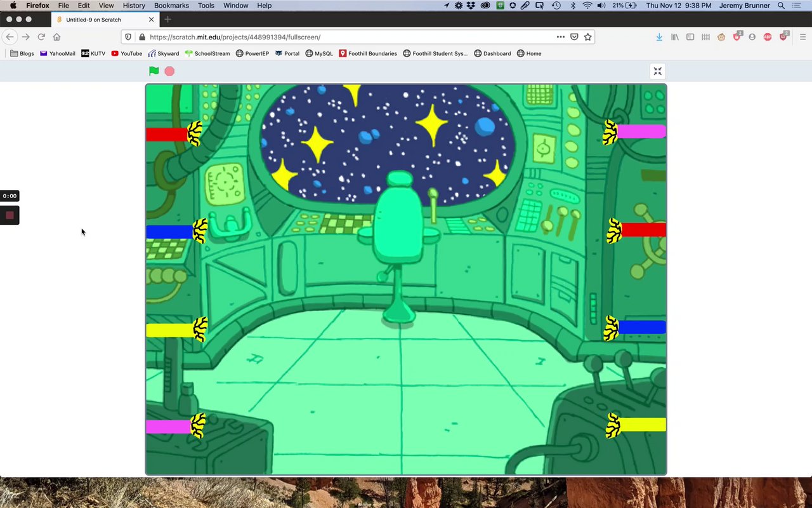Open the SchoolStream bookmark
This screenshot has height=508, width=812.
tap(207, 53)
